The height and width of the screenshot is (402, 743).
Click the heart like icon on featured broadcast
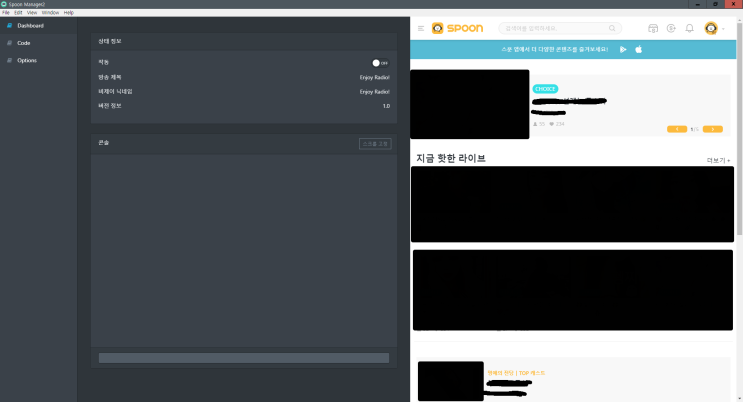click(x=551, y=124)
